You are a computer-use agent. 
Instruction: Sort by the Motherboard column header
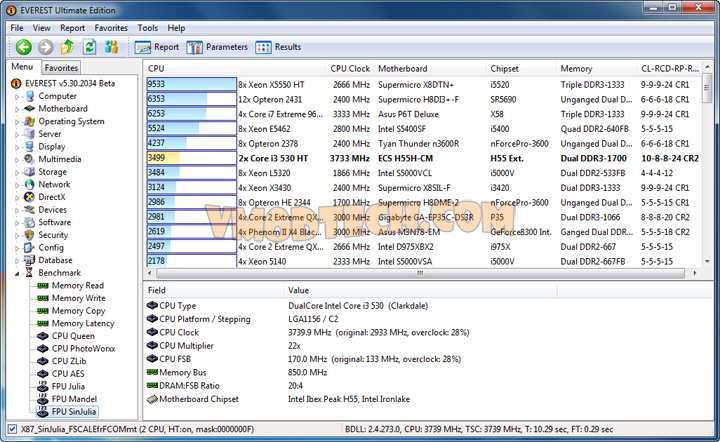429,68
